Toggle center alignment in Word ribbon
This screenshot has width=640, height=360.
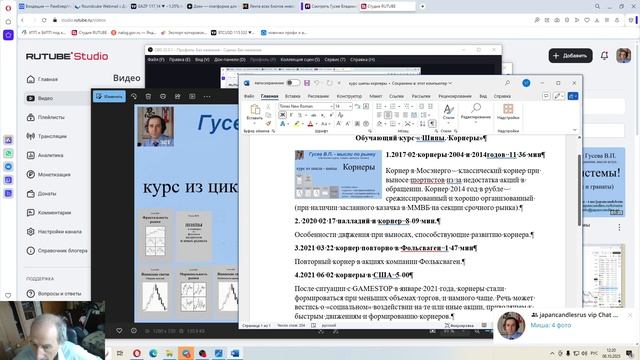[x=388, y=115]
